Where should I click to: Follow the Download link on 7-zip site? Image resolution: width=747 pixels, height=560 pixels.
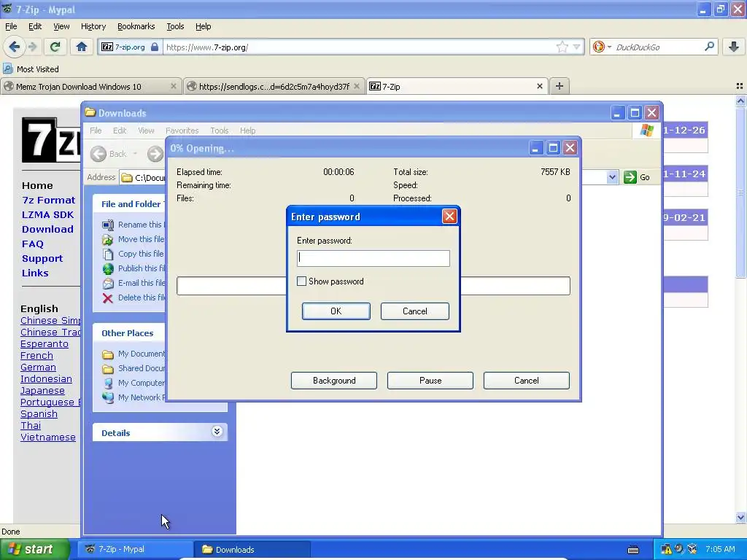[x=47, y=229]
